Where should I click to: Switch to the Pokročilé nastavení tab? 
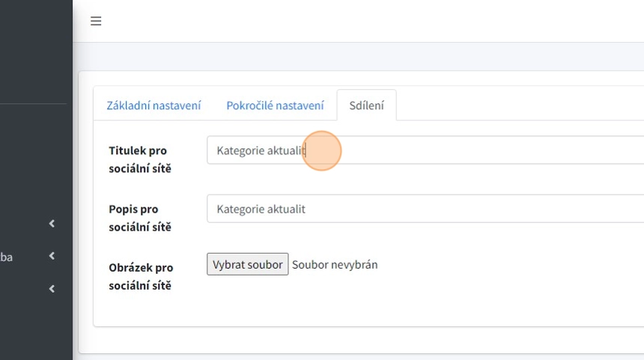275,106
